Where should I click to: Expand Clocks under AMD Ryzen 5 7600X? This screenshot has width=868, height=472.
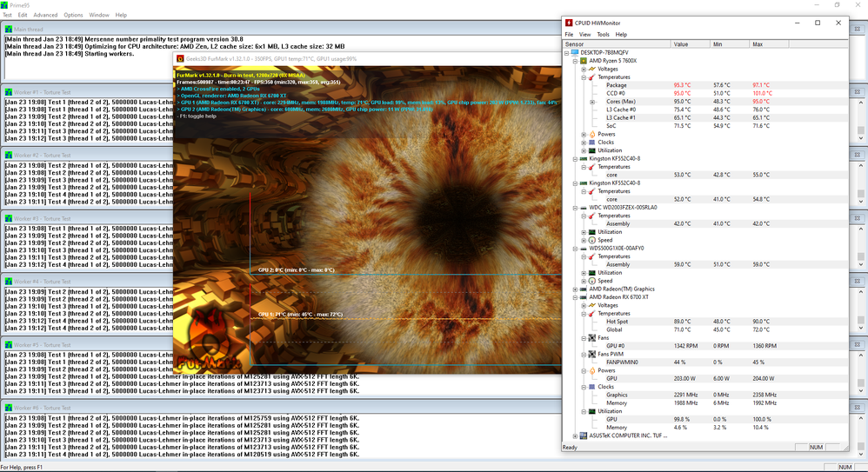(x=584, y=143)
